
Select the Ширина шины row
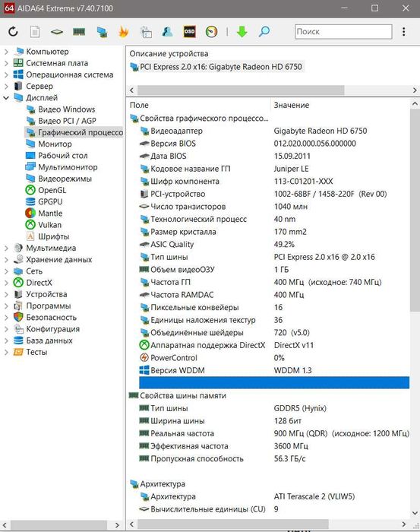(274, 421)
